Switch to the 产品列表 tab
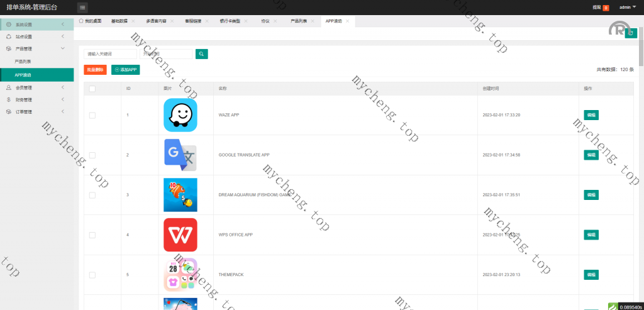Image resolution: width=644 pixels, height=310 pixels. pos(299,21)
